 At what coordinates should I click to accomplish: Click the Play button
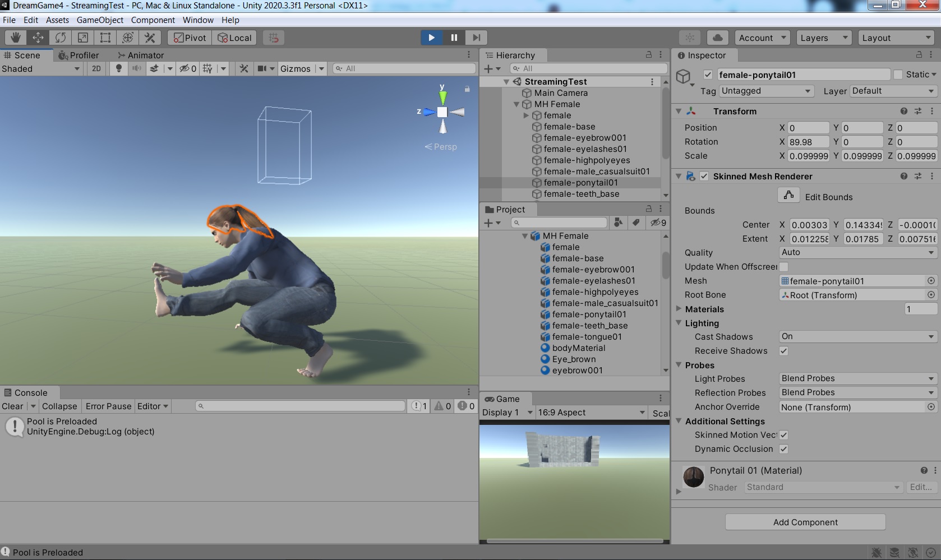click(431, 38)
